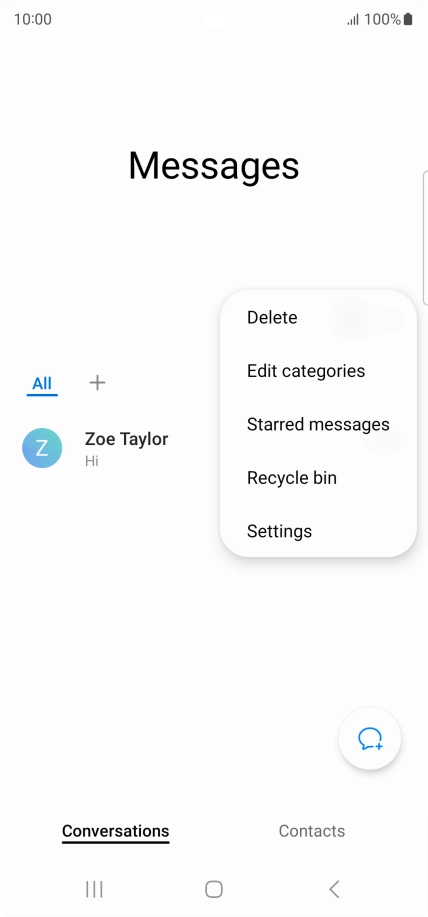The width and height of the screenshot is (428, 917).
Task: Tap the signal strength icon
Action: [x=353, y=20]
